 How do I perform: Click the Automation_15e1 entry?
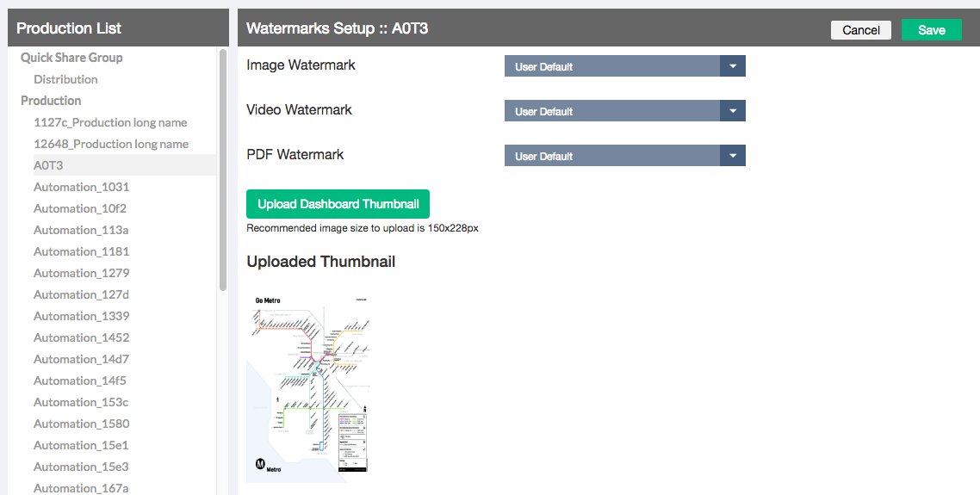(81, 445)
